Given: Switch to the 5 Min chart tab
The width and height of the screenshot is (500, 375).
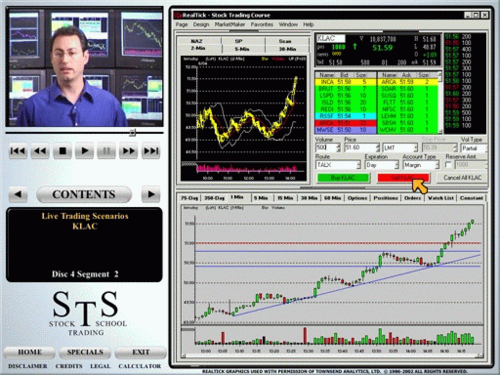Looking at the screenshot, I should coord(261,198).
